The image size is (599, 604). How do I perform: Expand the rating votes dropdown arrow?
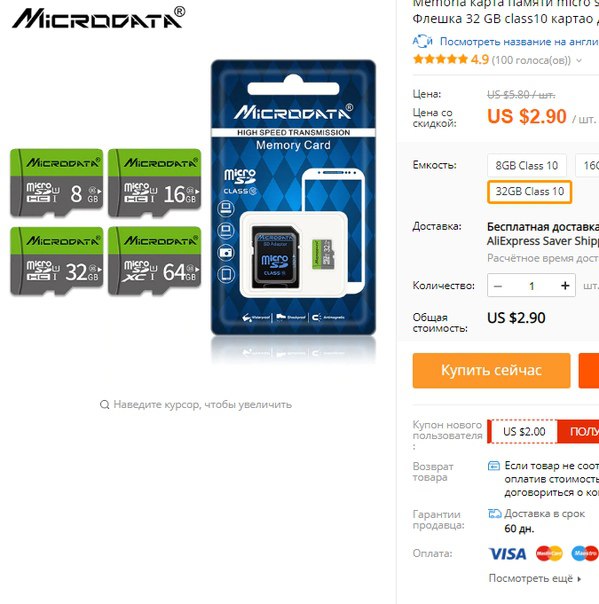(x=579, y=60)
